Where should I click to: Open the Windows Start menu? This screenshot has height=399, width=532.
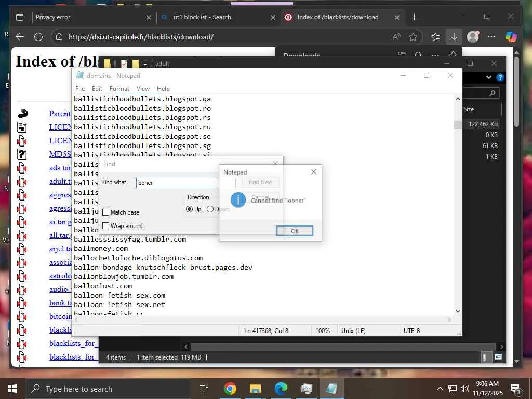[12, 389]
